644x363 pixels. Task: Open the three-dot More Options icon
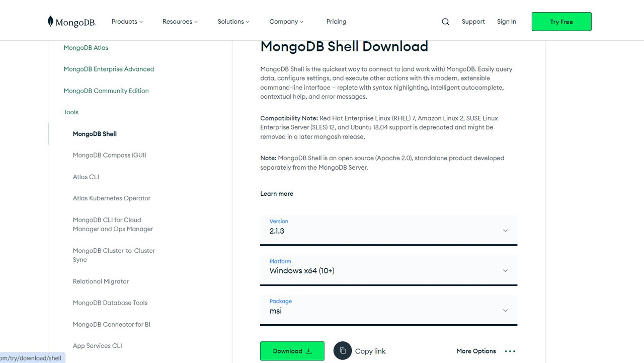pyautogui.click(x=510, y=351)
